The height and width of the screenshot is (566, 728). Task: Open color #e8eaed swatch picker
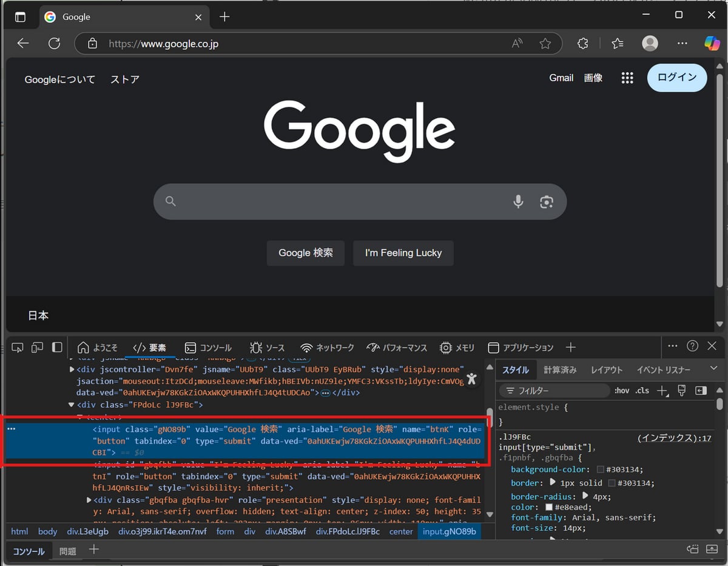click(x=549, y=507)
